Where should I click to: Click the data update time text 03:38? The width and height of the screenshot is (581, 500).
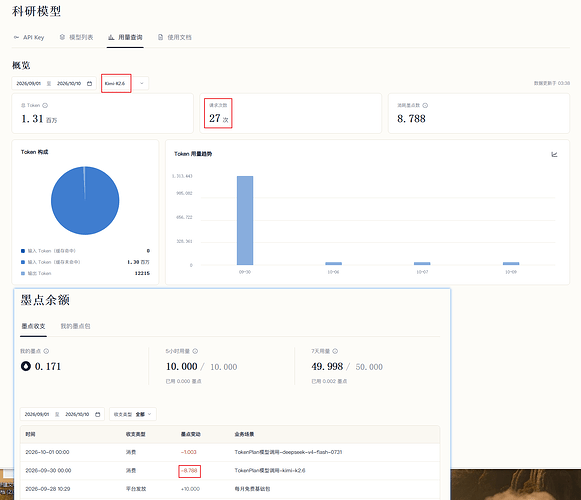(552, 83)
